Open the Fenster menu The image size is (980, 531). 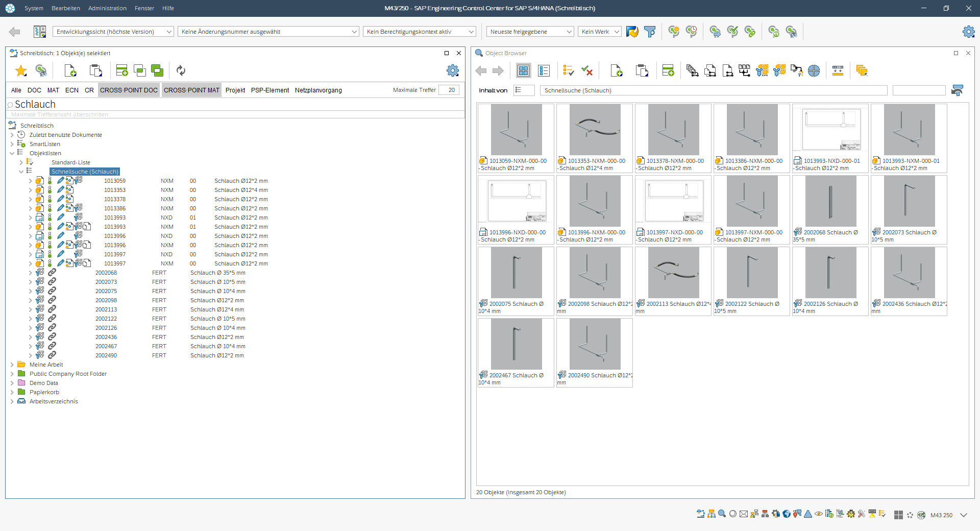[144, 8]
